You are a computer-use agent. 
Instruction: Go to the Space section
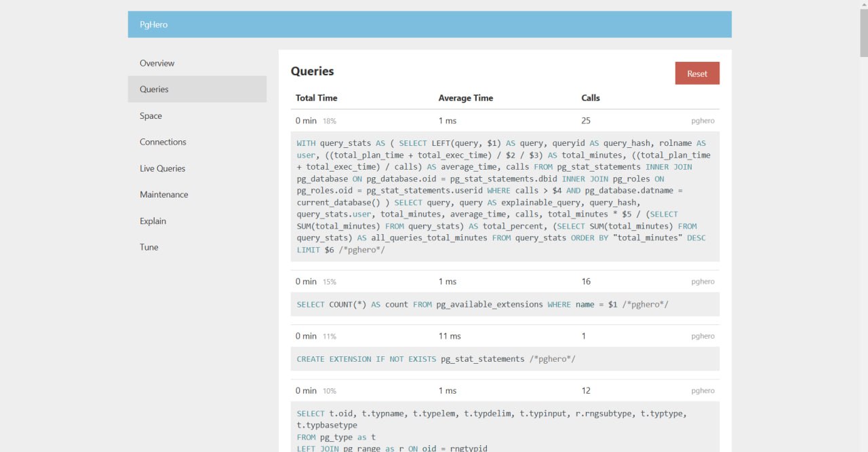pyautogui.click(x=151, y=116)
